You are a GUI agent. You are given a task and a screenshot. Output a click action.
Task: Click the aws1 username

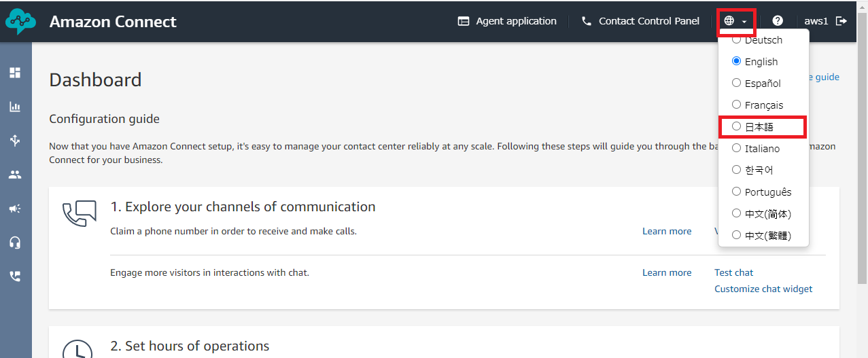(816, 21)
